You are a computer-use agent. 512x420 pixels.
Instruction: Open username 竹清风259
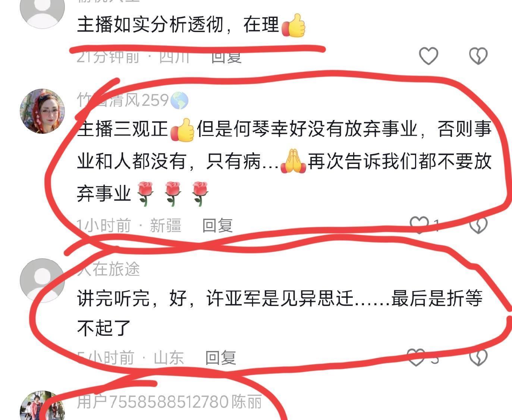click(x=123, y=100)
